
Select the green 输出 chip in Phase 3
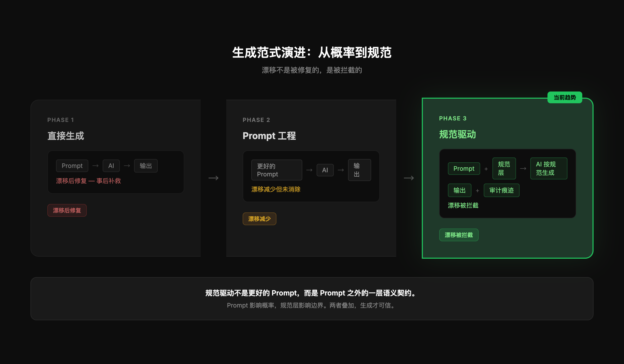pyautogui.click(x=459, y=190)
